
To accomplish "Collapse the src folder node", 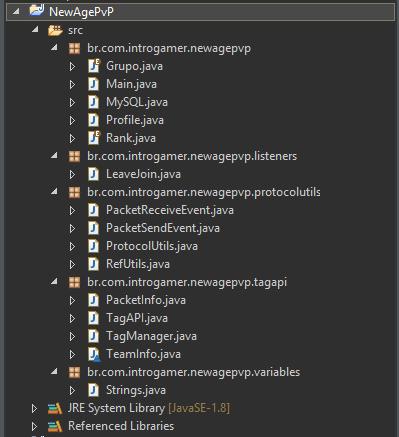I will (35, 30).
